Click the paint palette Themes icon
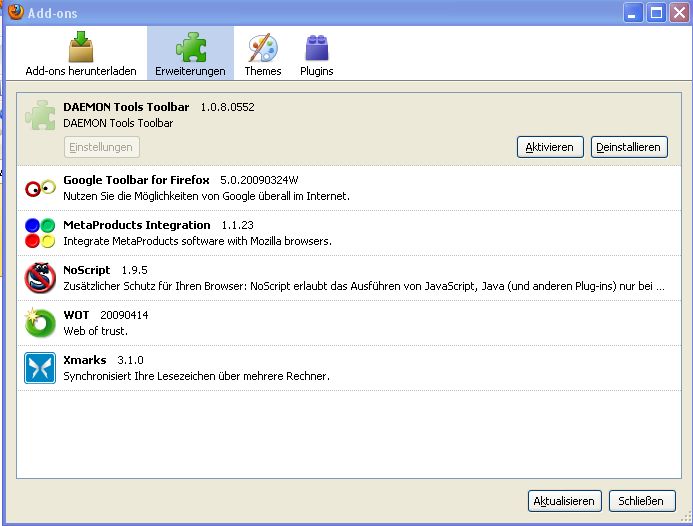 [x=263, y=47]
